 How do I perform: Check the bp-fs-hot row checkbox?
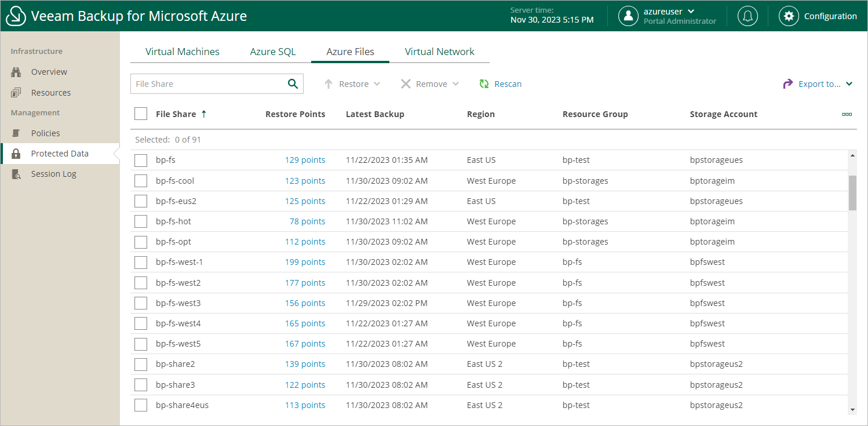pyautogui.click(x=141, y=221)
